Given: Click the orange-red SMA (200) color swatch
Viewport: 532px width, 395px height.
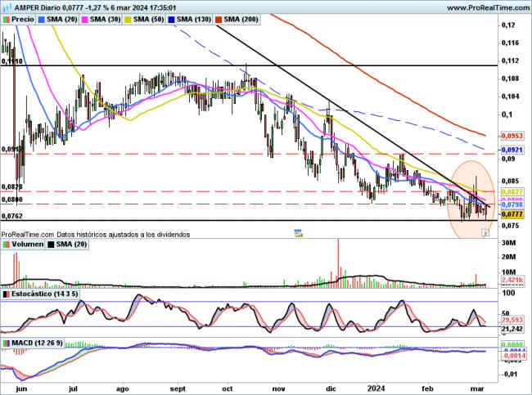Looking at the screenshot, I should pyautogui.click(x=219, y=20).
